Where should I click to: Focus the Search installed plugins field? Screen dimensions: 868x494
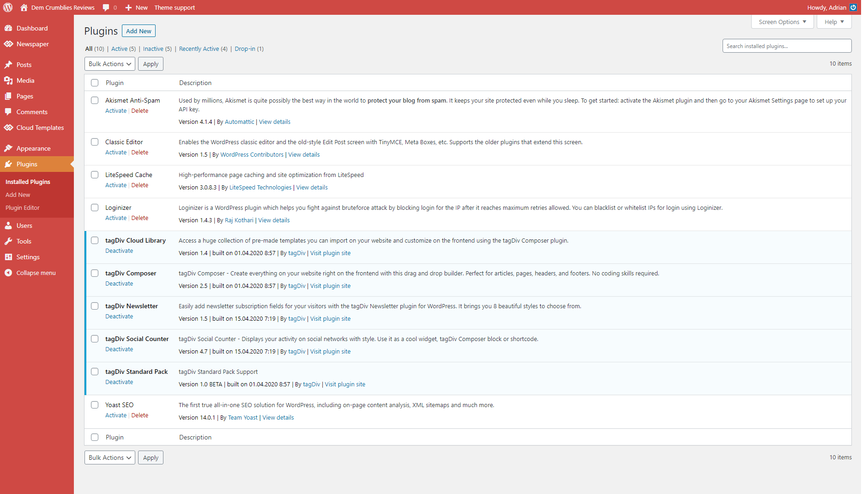(787, 46)
